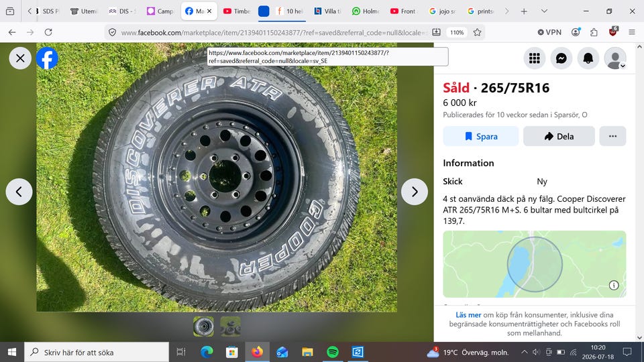Reload the current page
644x362 pixels.
[x=48, y=32]
